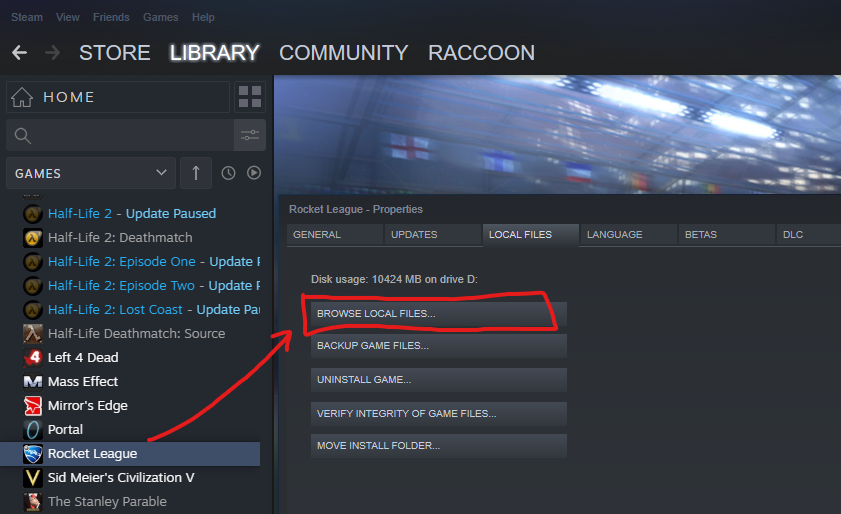Screen dimensions: 841x514
Task: Go to the COMMUNITY section
Action: (343, 53)
